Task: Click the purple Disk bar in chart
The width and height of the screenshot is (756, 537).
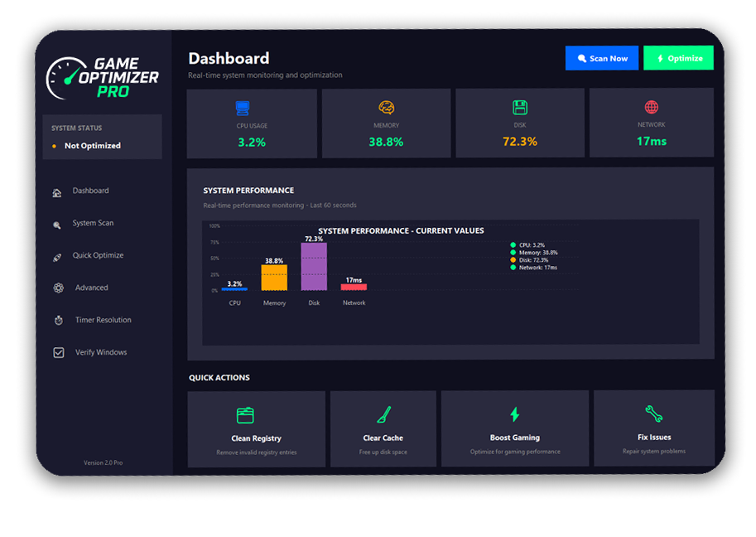Action: click(x=314, y=267)
